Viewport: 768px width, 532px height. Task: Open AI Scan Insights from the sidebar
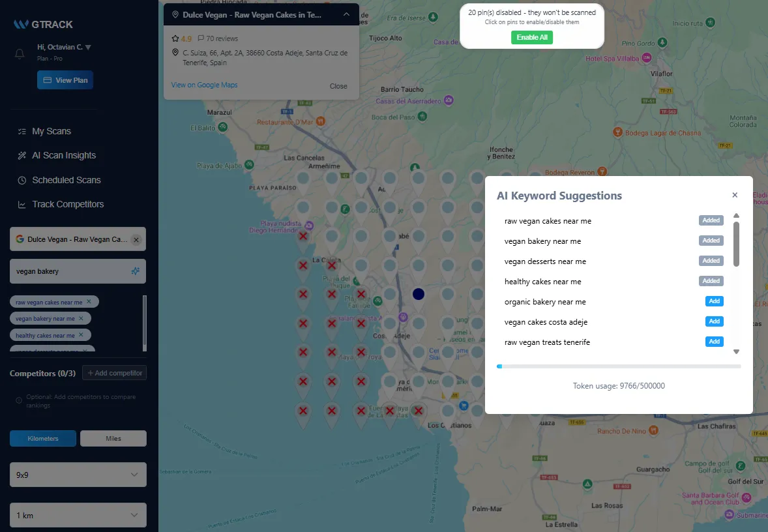(63, 155)
